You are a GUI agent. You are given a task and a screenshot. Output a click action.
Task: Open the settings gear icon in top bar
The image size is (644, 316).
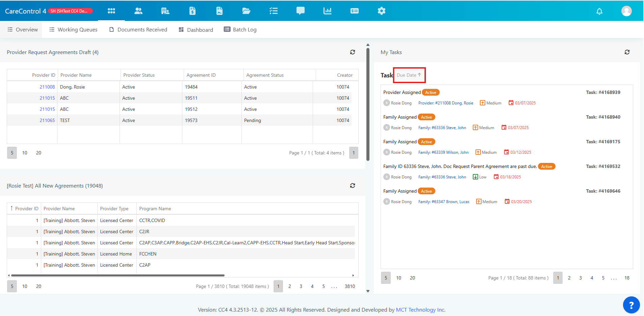[382, 11]
